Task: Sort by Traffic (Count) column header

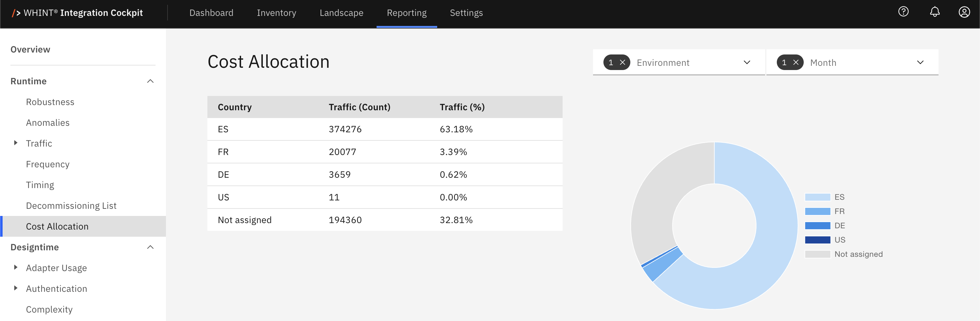Action: point(359,107)
